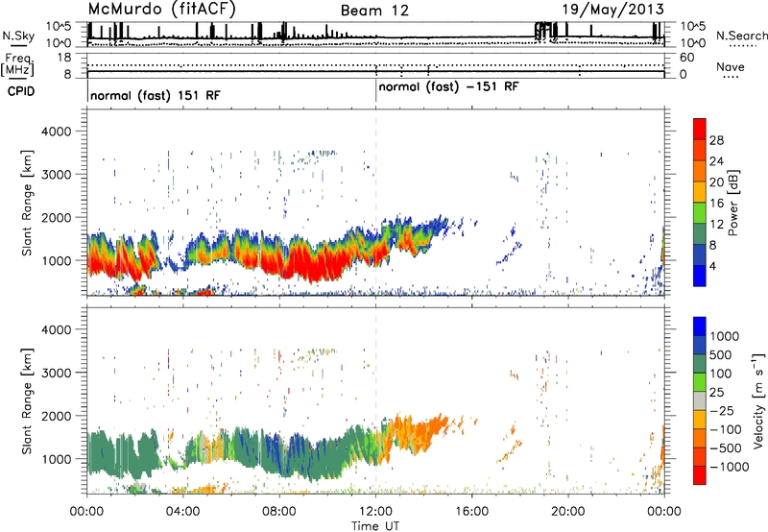Viewport: 768px width, 532px height.
Task: Click the 'McMurdo (fitACF)' title text
Action: [161, 10]
